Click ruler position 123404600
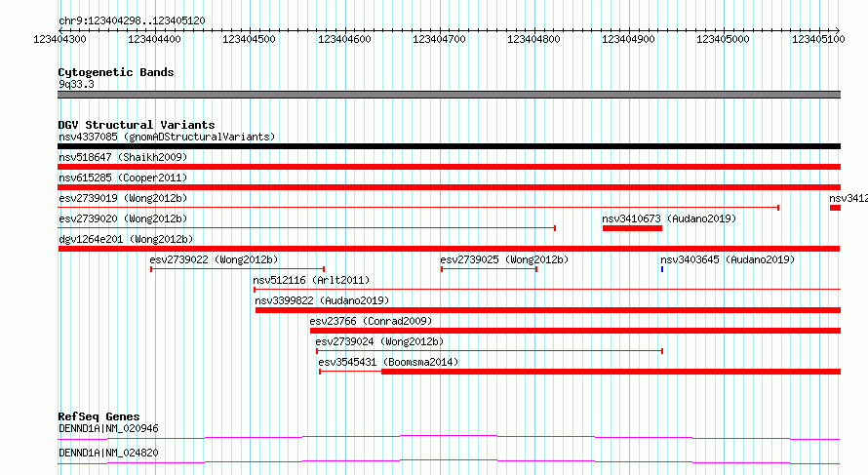The height and width of the screenshot is (475, 868). pos(344,39)
